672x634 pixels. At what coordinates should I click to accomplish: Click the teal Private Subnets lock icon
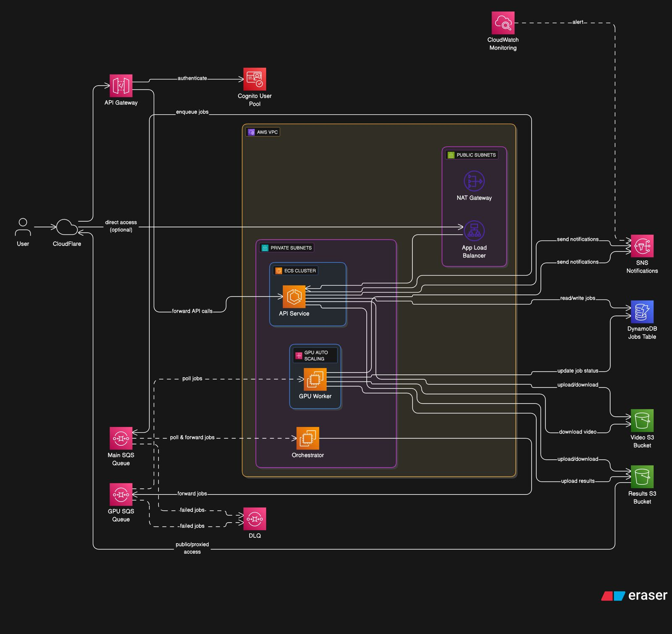pos(265,248)
